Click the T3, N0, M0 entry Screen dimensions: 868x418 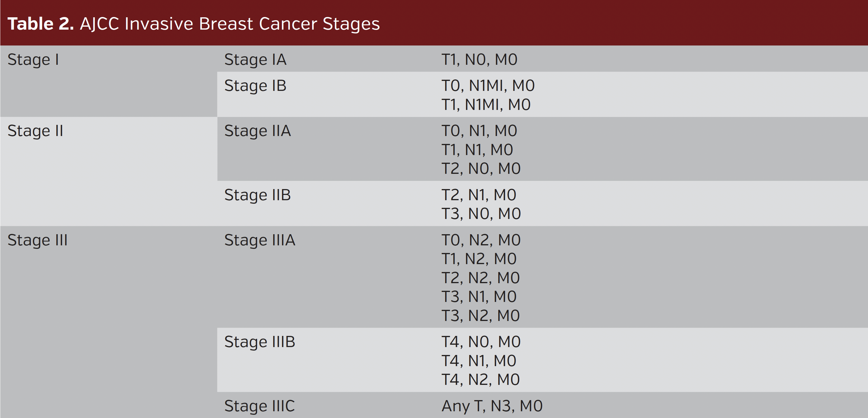pos(481,214)
